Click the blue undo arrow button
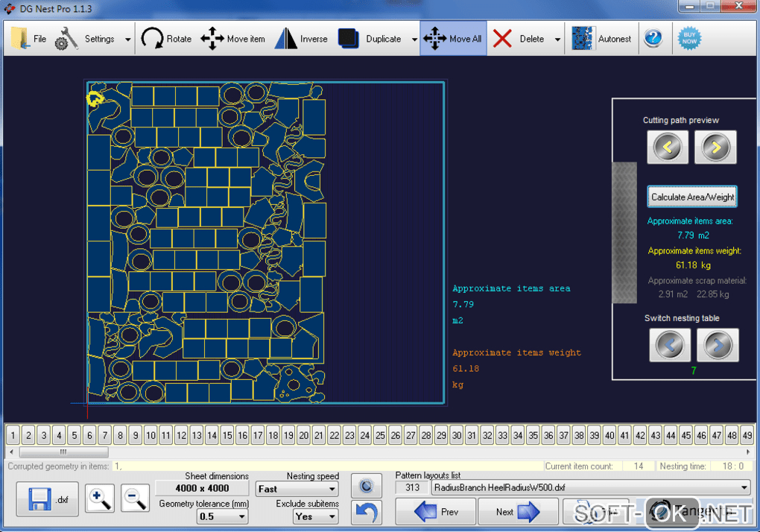 click(366, 512)
